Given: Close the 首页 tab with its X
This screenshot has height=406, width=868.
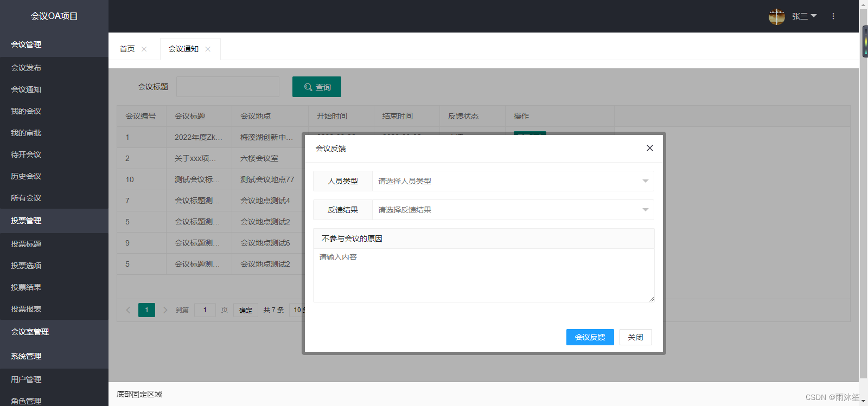Looking at the screenshot, I should coord(144,49).
